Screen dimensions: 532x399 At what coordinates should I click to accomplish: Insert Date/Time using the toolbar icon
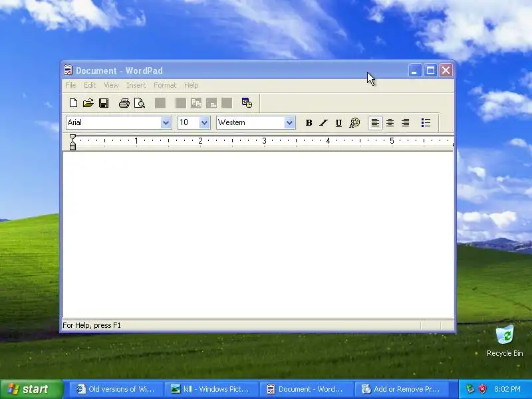247,103
